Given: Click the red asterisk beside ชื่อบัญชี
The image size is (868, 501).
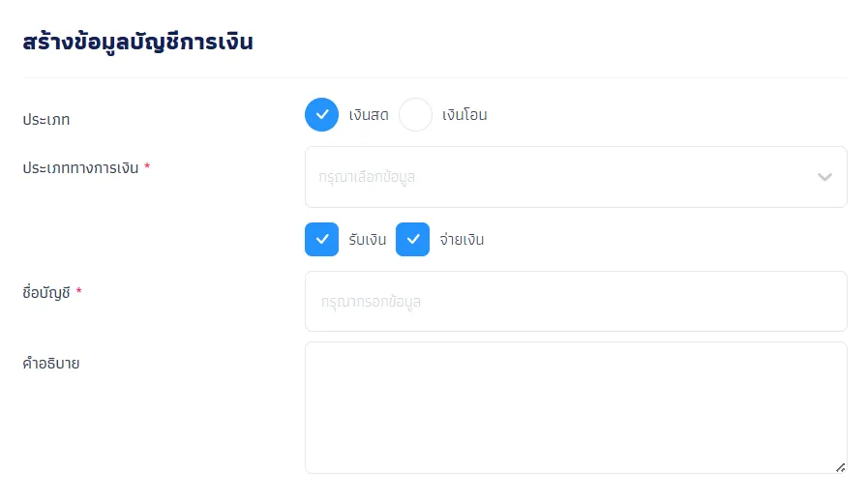Looking at the screenshot, I should pyautogui.click(x=78, y=290).
